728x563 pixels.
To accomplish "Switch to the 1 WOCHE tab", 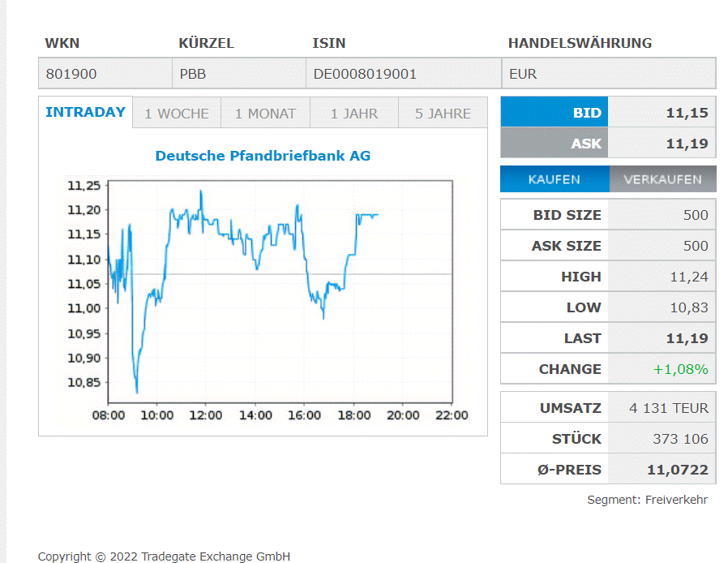I will point(177,113).
